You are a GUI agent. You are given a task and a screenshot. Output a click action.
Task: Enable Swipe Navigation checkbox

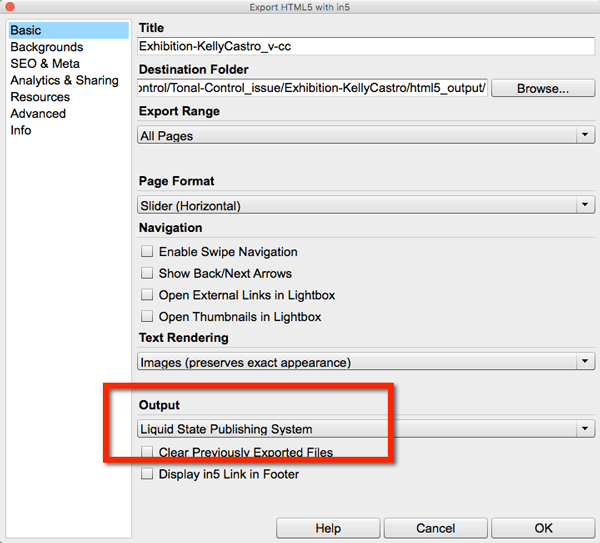coord(147,251)
